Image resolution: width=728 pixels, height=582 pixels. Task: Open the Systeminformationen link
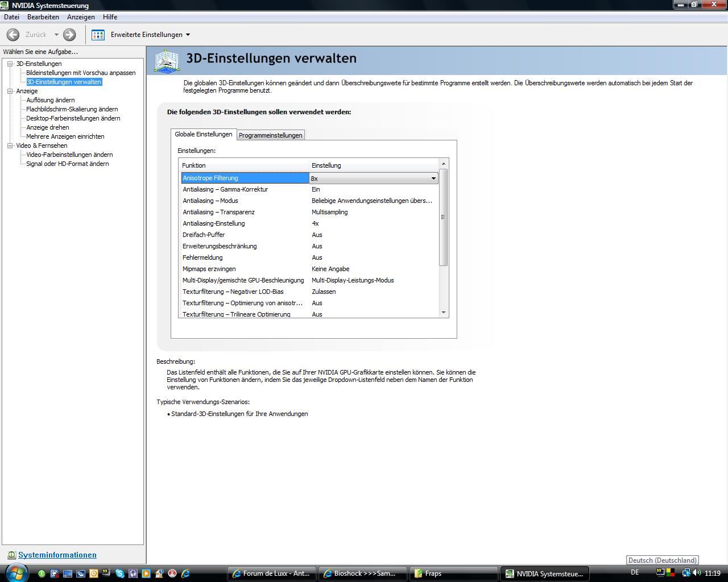coord(57,555)
